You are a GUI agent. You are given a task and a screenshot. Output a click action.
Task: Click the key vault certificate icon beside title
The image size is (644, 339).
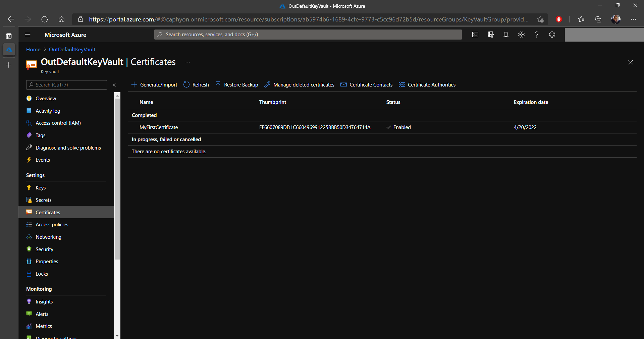pyautogui.click(x=32, y=65)
